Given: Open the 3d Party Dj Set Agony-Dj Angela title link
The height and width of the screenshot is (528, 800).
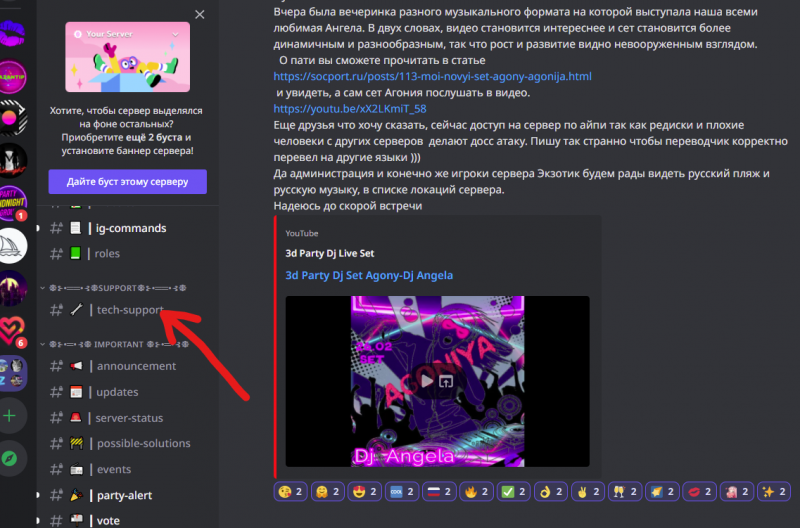Looking at the screenshot, I should [x=369, y=275].
